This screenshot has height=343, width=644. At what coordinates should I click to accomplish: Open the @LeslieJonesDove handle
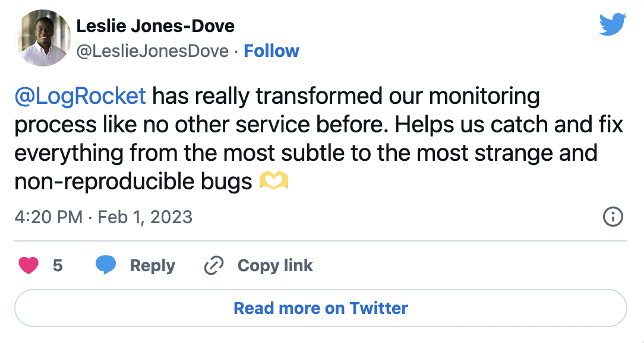[153, 51]
